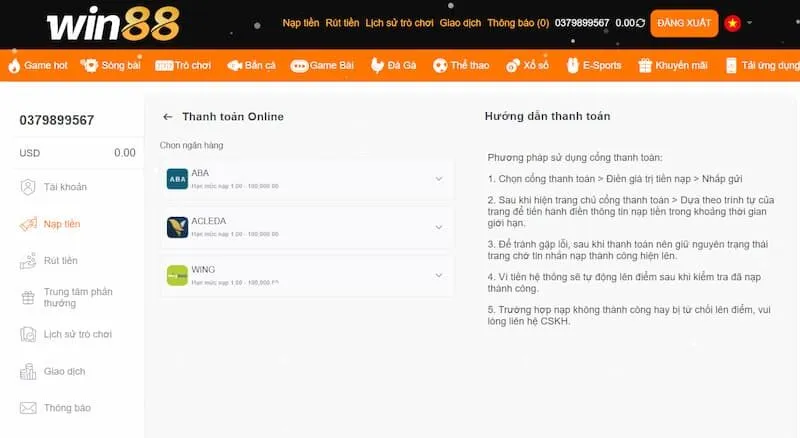
Task: Open the Game hot category
Action: pyautogui.click(x=38, y=65)
